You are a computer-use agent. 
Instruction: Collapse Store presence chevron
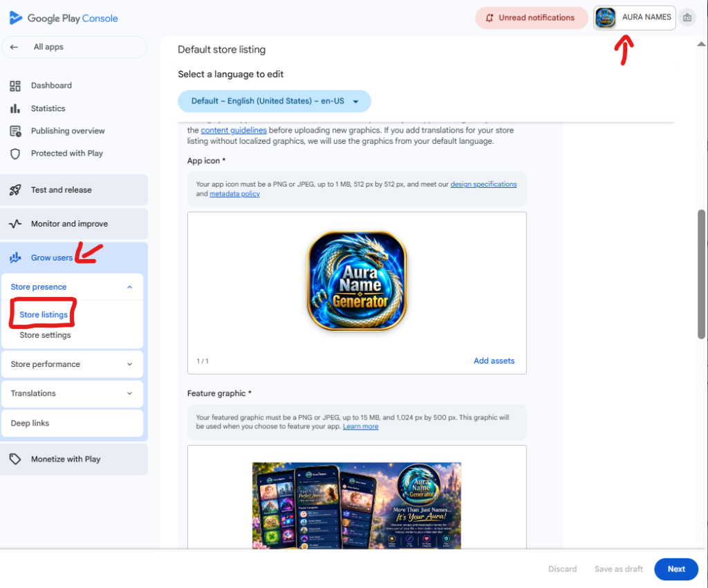[129, 287]
